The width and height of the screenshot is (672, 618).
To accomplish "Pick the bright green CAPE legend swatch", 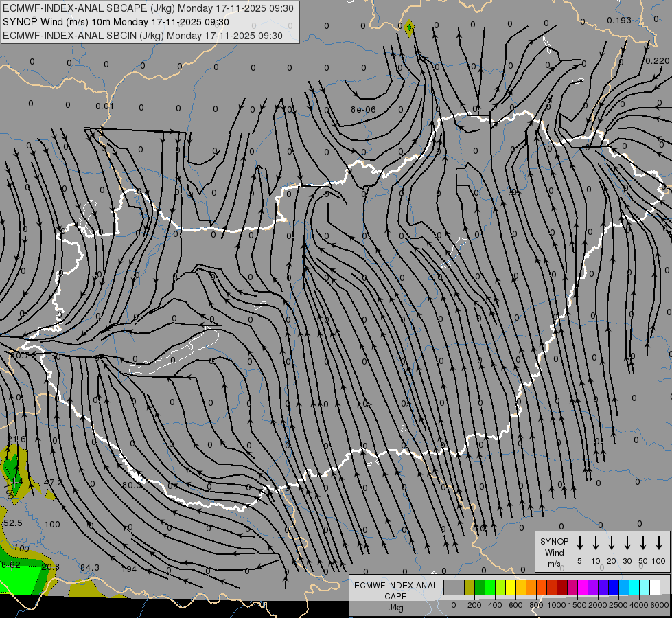I will click(490, 587).
